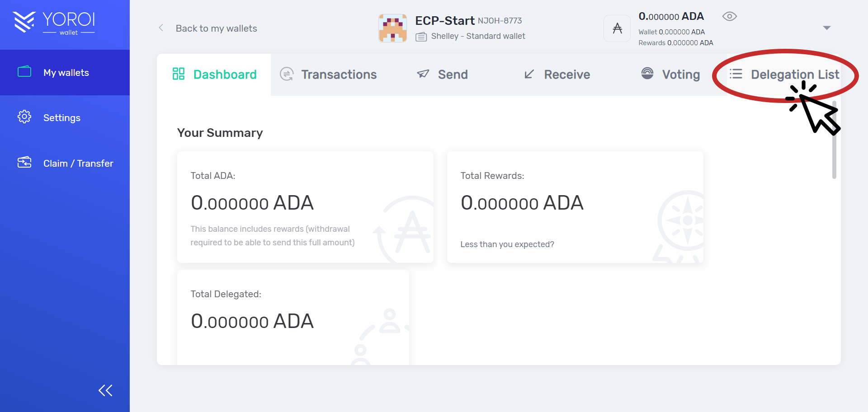Click the clipboard icon beside Shelley wallet type
This screenshot has width=868, height=412.
pos(421,37)
